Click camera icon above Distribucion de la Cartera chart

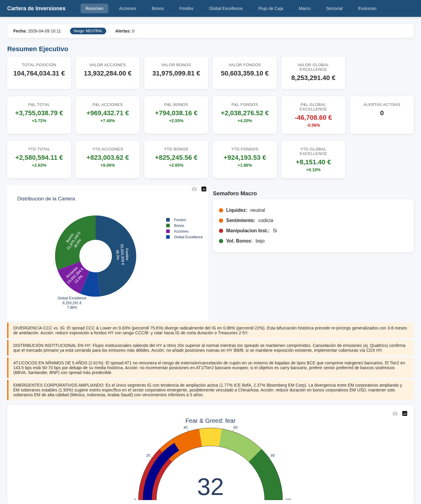tap(194, 189)
